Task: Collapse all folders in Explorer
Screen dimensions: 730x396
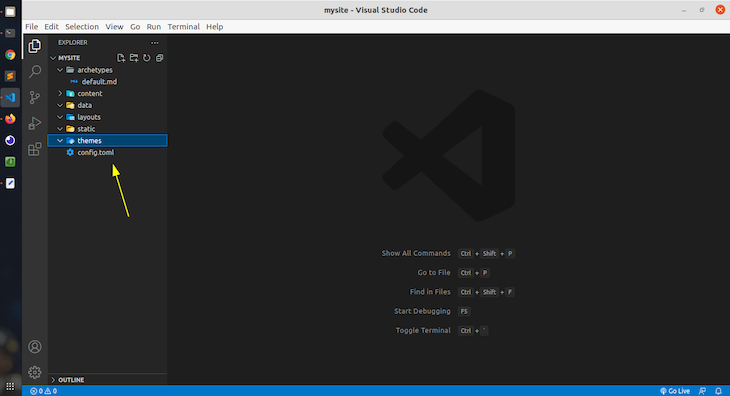Action: tap(159, 58)
